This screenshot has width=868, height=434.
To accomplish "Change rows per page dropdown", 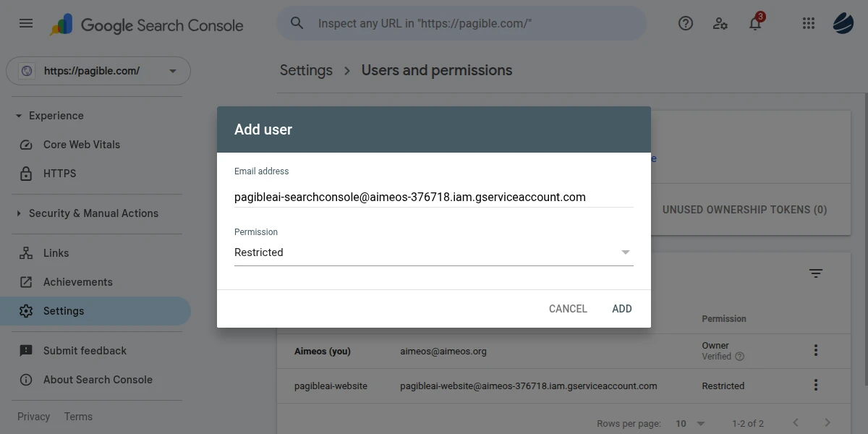I will [x=691, y=423].
